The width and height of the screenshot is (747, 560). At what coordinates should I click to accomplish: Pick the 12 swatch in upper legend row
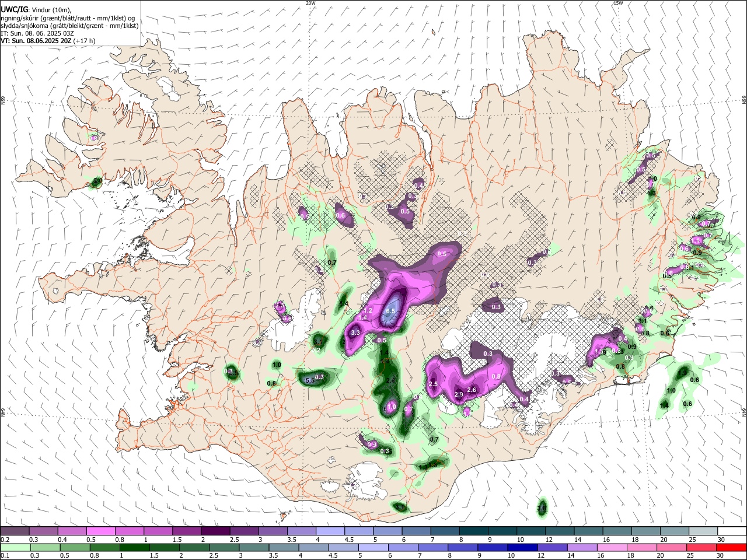coord(560,531)
